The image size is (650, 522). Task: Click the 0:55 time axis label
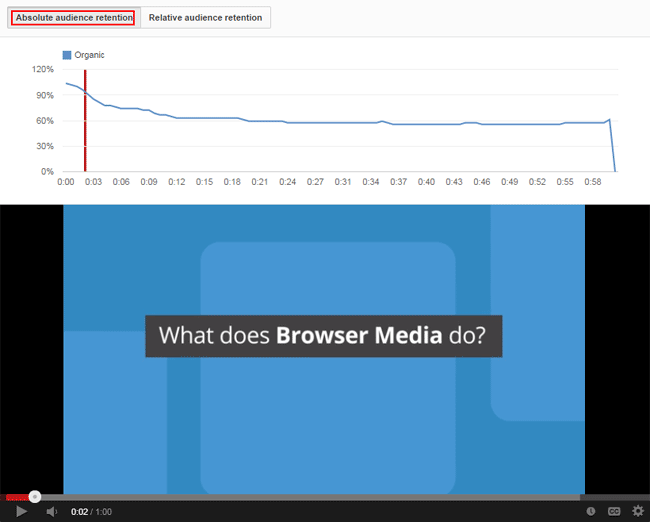(x=565, y=182)
